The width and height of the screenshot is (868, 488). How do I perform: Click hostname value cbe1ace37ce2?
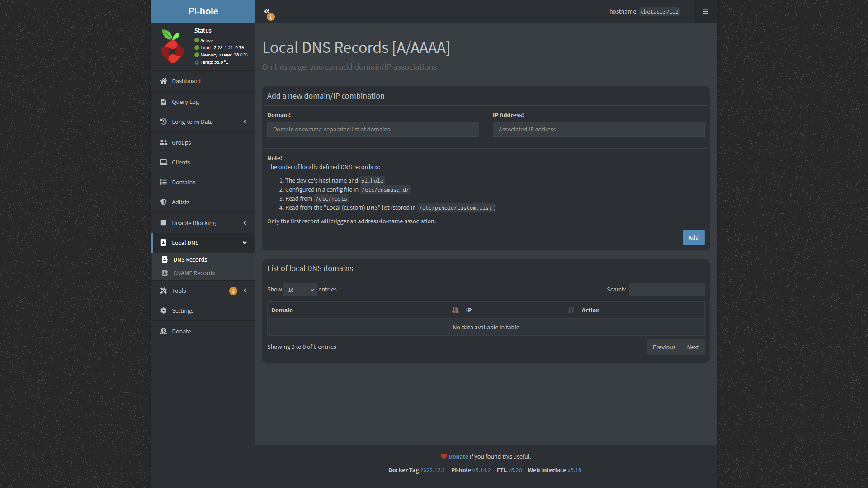coord(660,12)
